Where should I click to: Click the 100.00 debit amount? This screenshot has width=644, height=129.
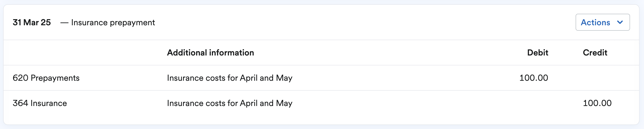[x=533, y=78]
